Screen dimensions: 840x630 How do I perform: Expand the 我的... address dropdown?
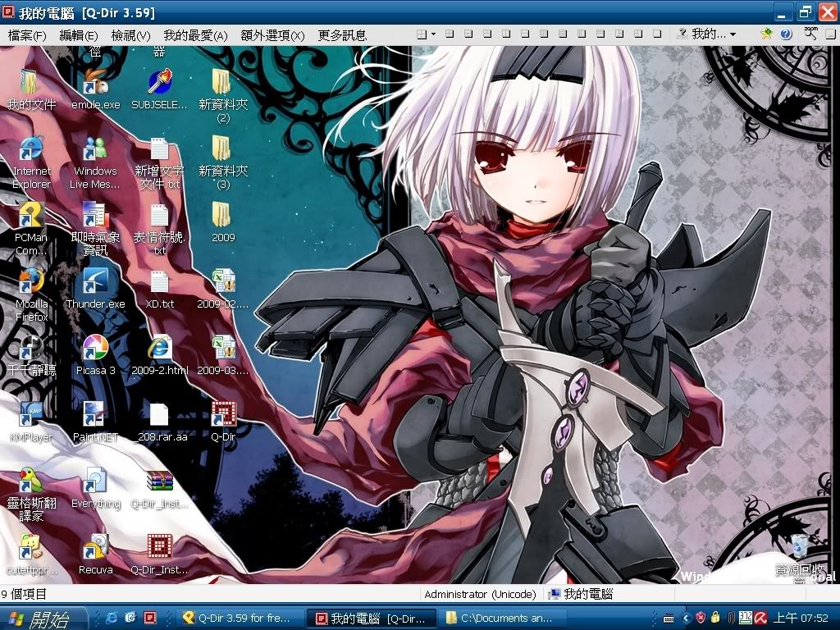[733, 34]
